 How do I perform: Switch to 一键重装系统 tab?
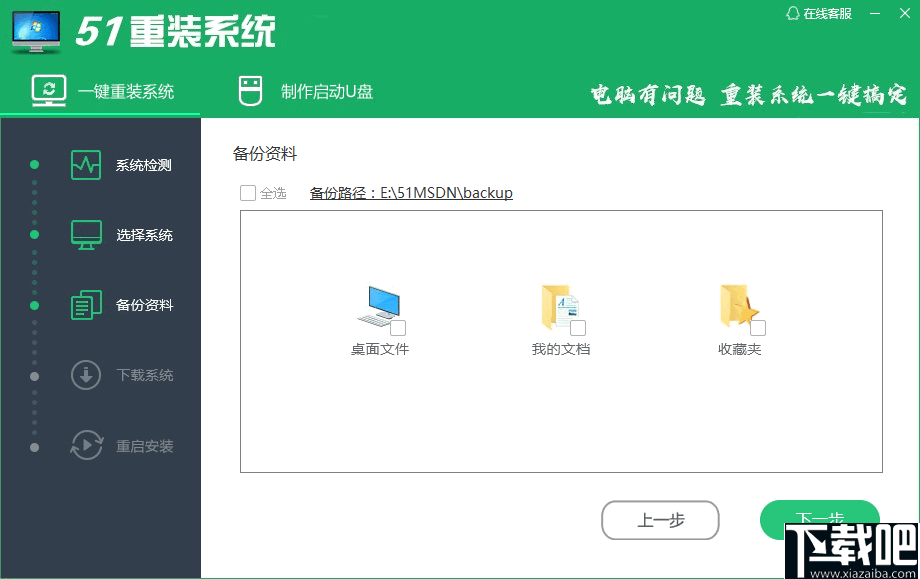[x=100, y=92]
